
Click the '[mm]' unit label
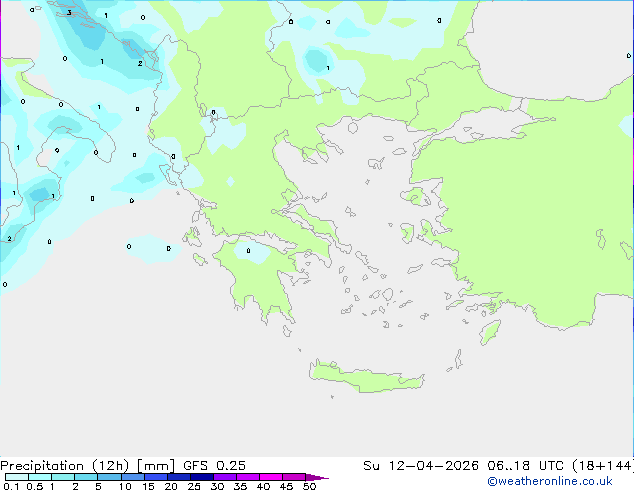point(156,466)
